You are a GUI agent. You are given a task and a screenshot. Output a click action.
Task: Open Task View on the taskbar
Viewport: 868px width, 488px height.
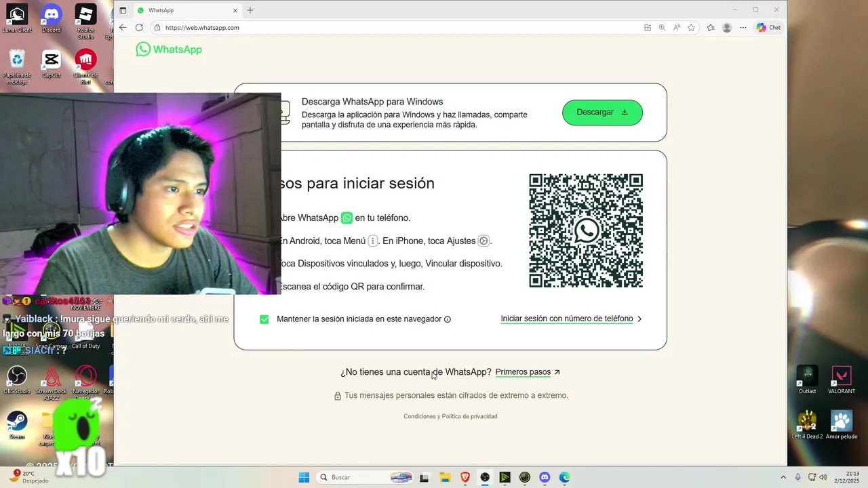pos(425,477)
